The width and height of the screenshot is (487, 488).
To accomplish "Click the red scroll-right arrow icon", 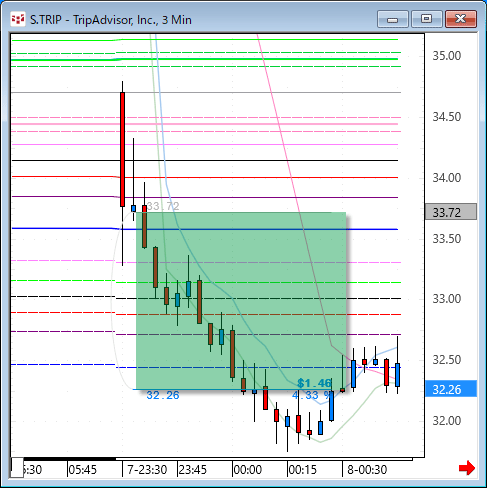I will [x=467, y=468].
